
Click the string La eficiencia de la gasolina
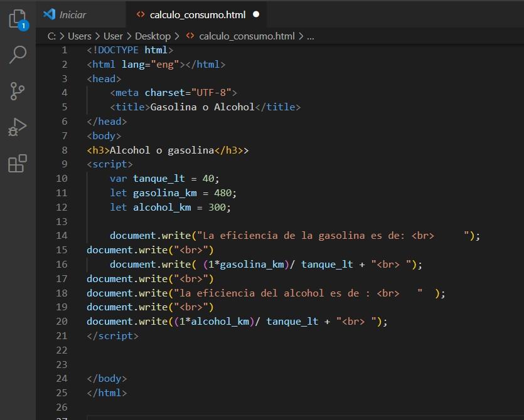tap(284, 236)
